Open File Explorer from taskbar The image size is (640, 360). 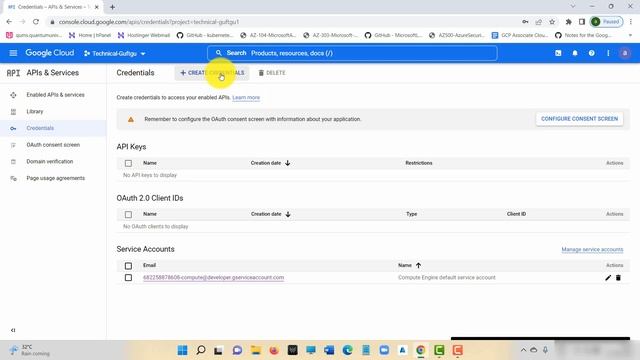point(256,350)
